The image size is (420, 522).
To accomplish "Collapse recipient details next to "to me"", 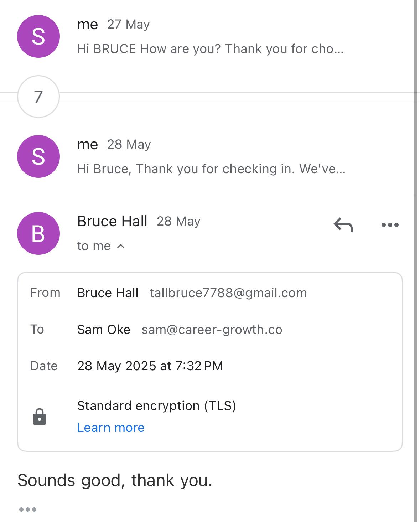I will 121,246.
